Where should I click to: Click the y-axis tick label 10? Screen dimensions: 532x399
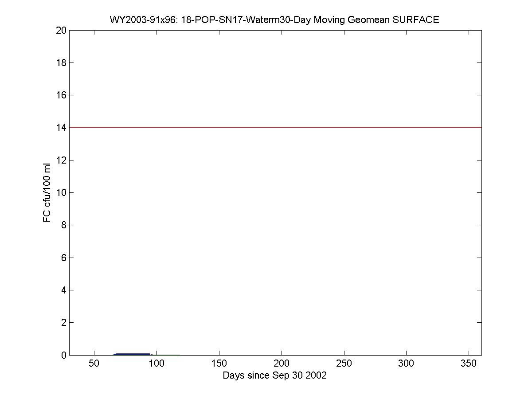(61, 193)
